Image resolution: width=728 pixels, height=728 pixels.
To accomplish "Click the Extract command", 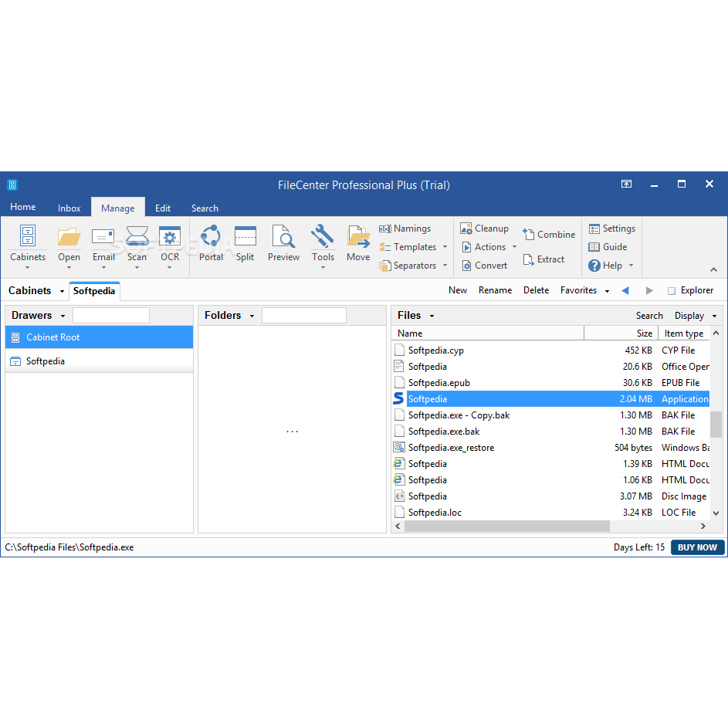I will pos(543,259).
